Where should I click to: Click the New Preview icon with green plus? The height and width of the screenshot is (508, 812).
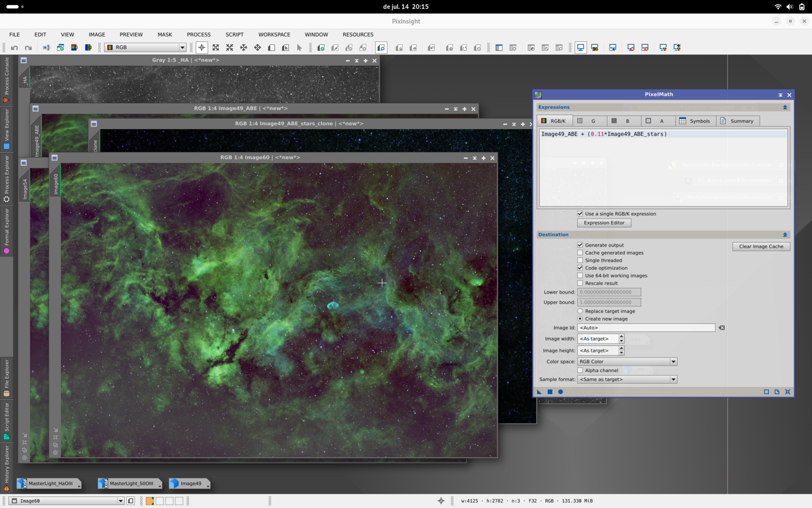(321, 48)
